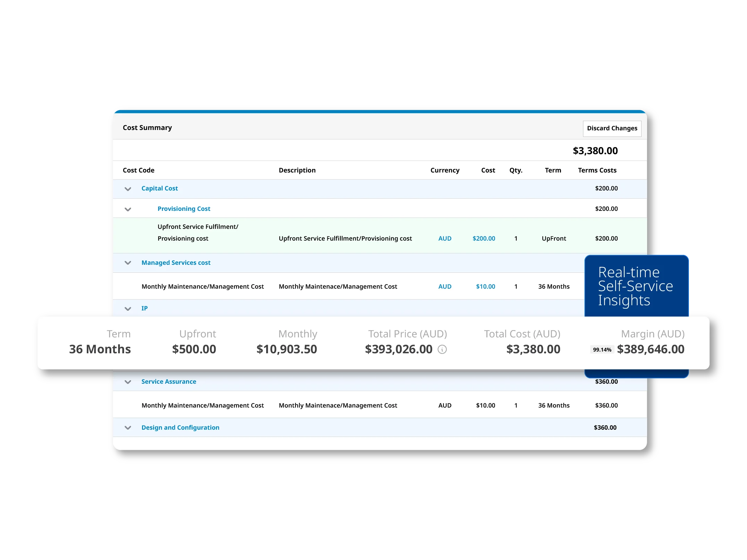The image size is (747, 560).
Task: Collapse Managed Services cost chevron
Action: click(128, 263)
